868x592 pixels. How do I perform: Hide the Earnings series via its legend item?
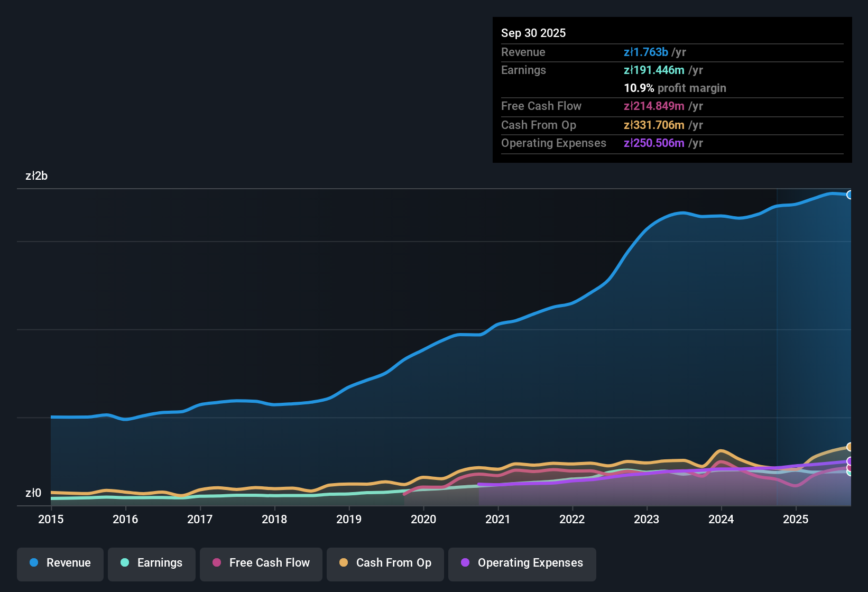[x=152, y=563]
